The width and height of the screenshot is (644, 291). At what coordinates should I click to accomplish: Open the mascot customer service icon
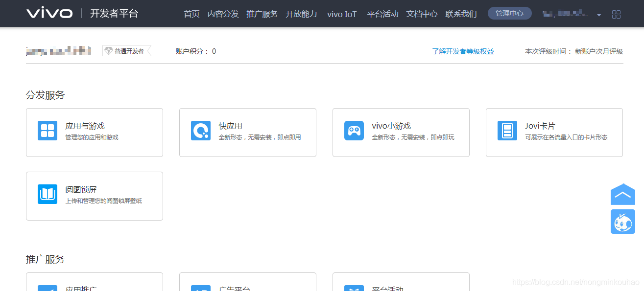pos(623,222)
